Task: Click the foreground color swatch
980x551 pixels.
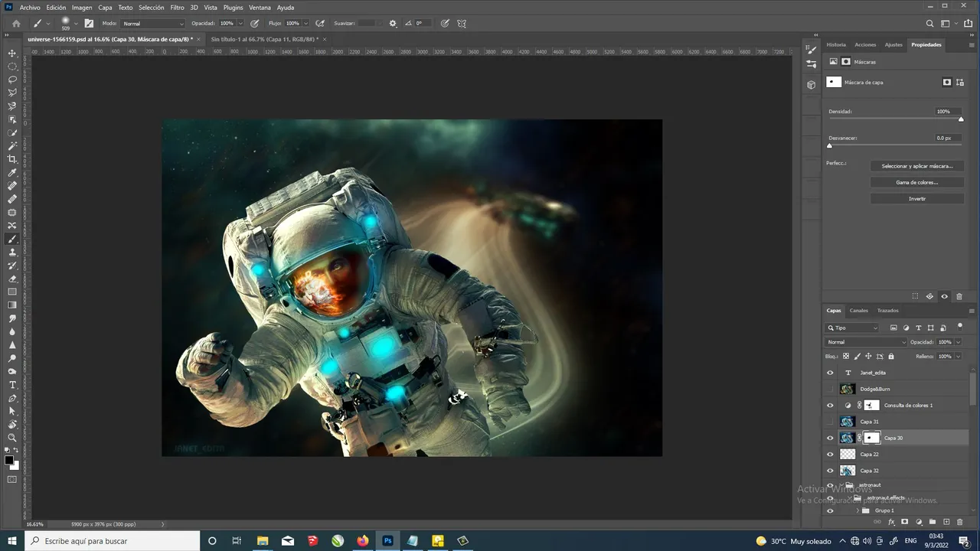Action: (9, 461)
